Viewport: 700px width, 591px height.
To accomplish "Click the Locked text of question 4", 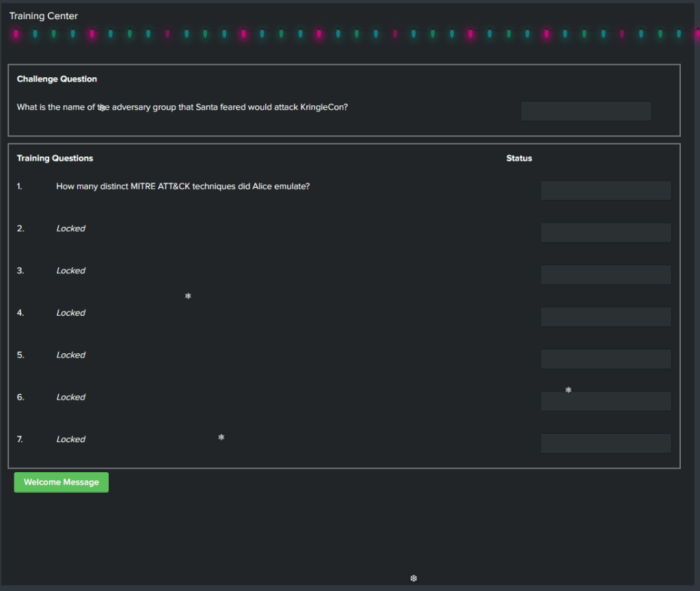I will pyautogui.click(x=70, y=313).
